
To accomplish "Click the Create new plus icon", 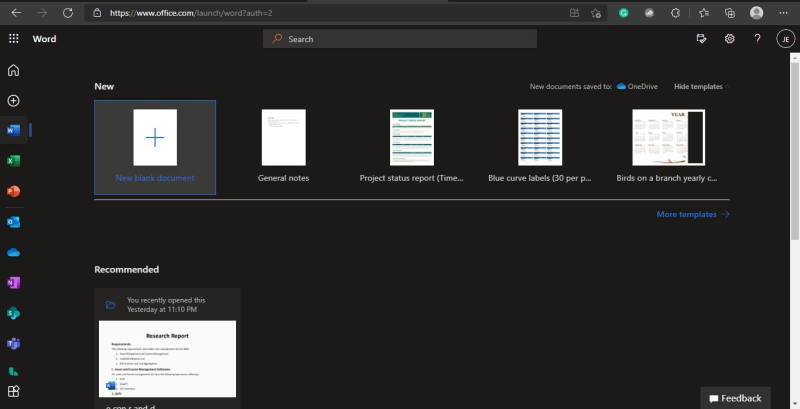I will pos(13,100).
